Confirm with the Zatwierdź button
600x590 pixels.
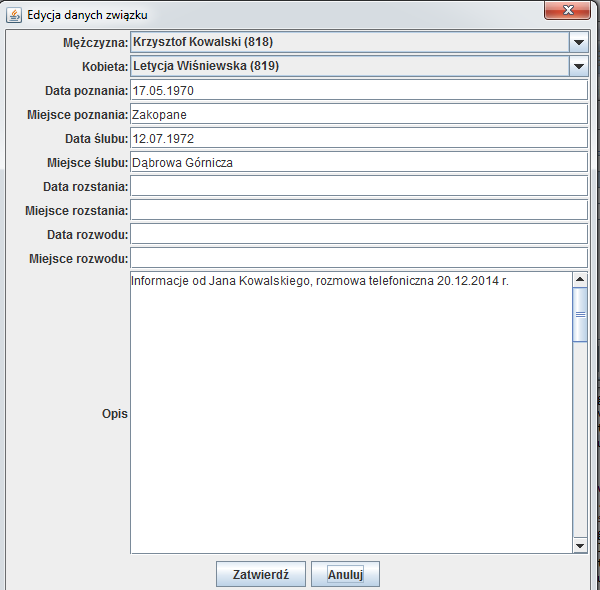pyautogui.click(x=261, y=574)
